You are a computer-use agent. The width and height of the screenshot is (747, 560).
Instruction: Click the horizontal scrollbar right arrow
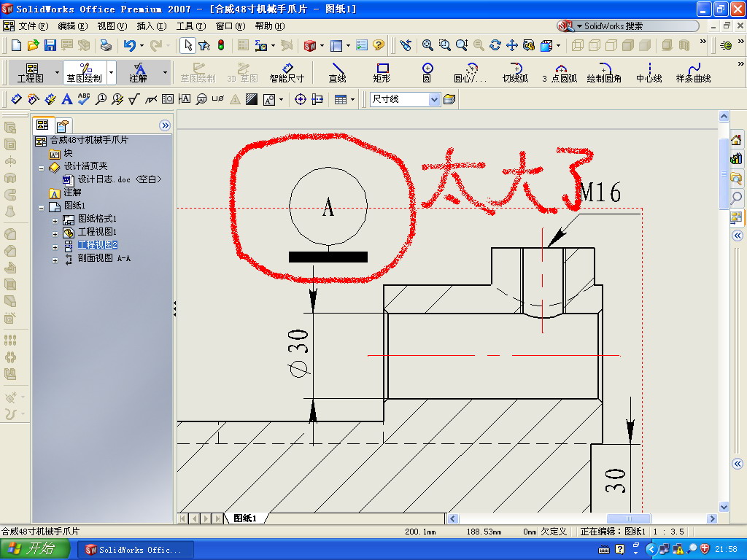pyautogui.click(x=712, y=518)
